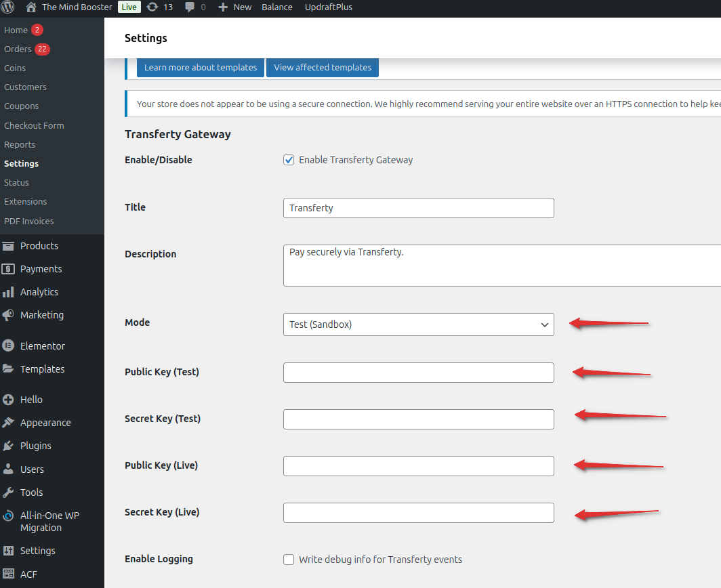Click View affected templates button

pyautogui.click(x=323, y=68)
